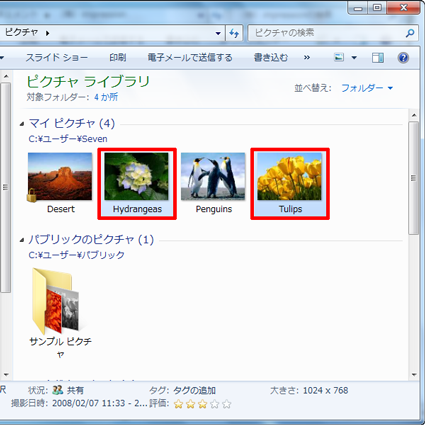The width and height of the screenshot is (425, 425).
Task: Open the 4 か所 locations link
Action: [x=106, y=97]
